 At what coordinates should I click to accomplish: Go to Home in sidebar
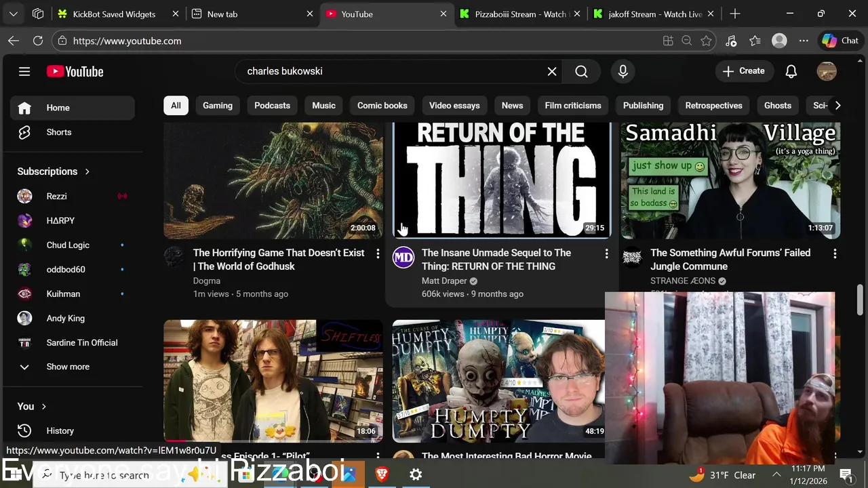coord(72,108)
